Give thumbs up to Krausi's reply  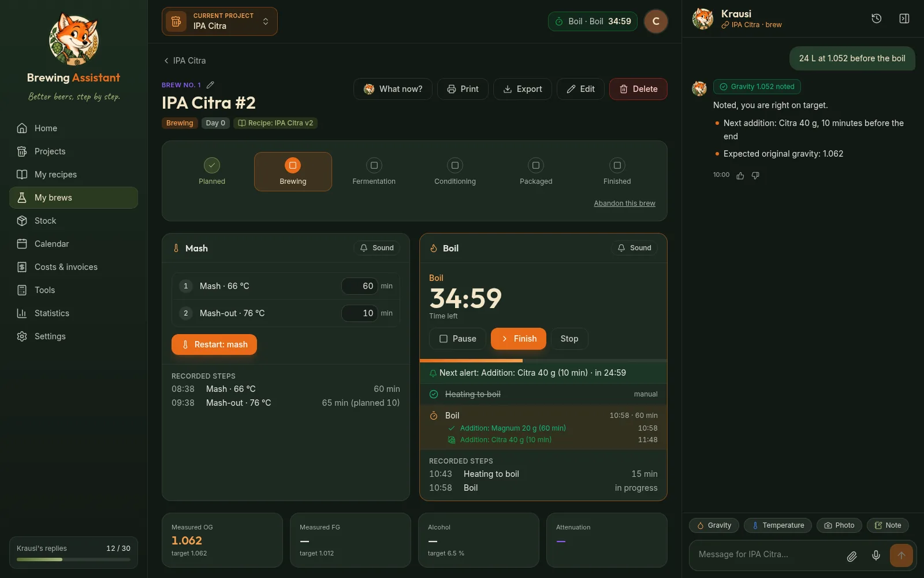(x=740, y=176)
